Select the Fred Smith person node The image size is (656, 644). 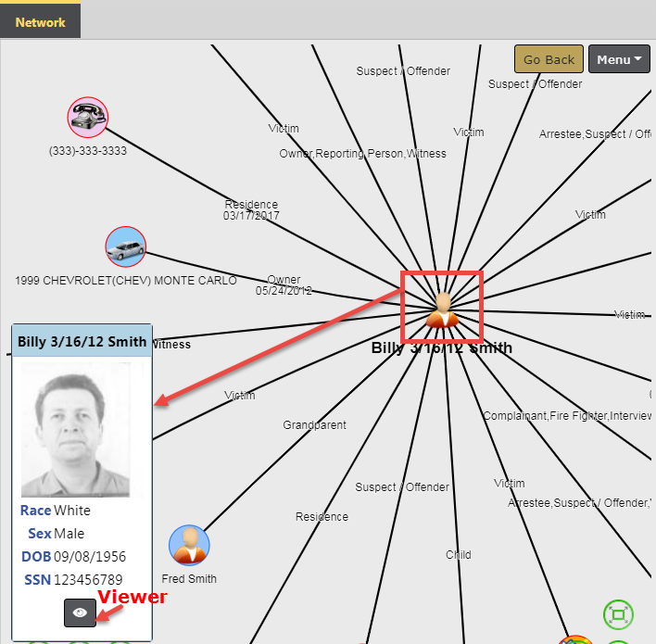[x=189, y=545]
